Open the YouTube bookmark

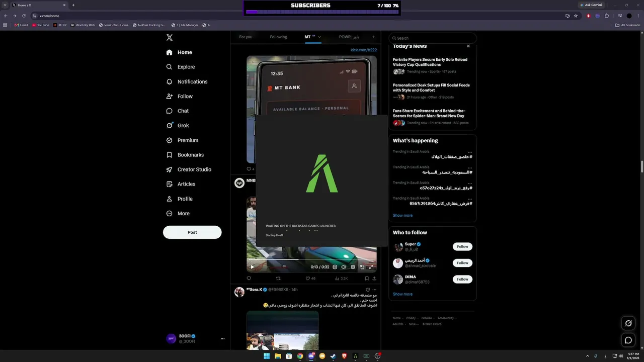(41, 25)
